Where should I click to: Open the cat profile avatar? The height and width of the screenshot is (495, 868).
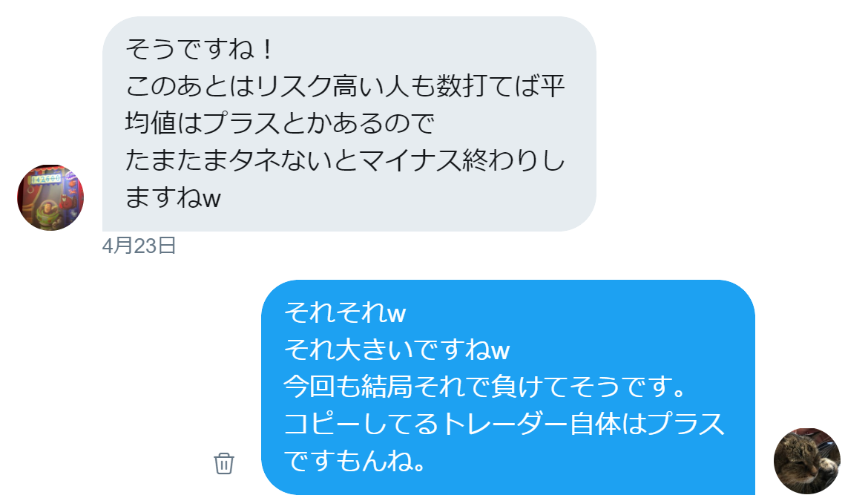(806, 461)
